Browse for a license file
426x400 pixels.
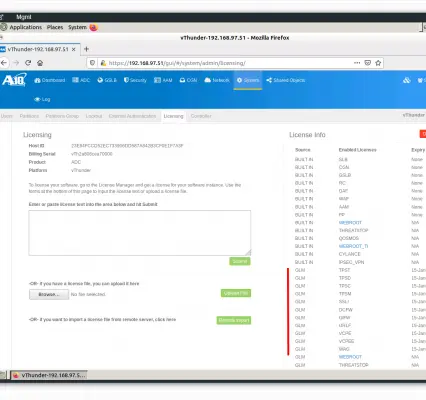[x=49, y=294]
